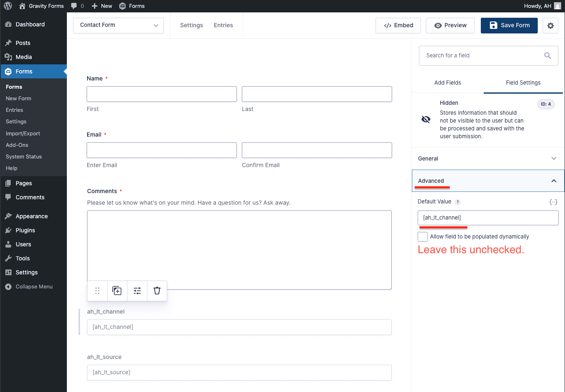Image resolution: width=565 pixels, height=392 pixels.
Task: Switch to the Add Fields tab
Action: point(447,83)
